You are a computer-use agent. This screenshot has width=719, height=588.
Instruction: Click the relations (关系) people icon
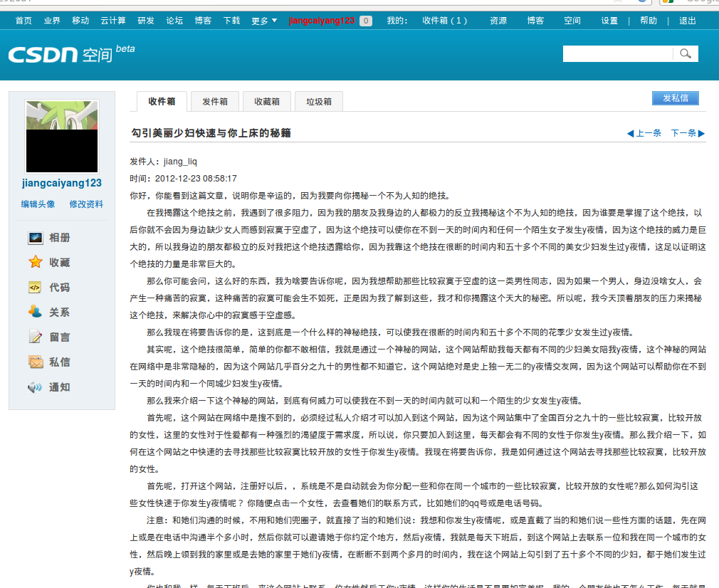[35, 312]
